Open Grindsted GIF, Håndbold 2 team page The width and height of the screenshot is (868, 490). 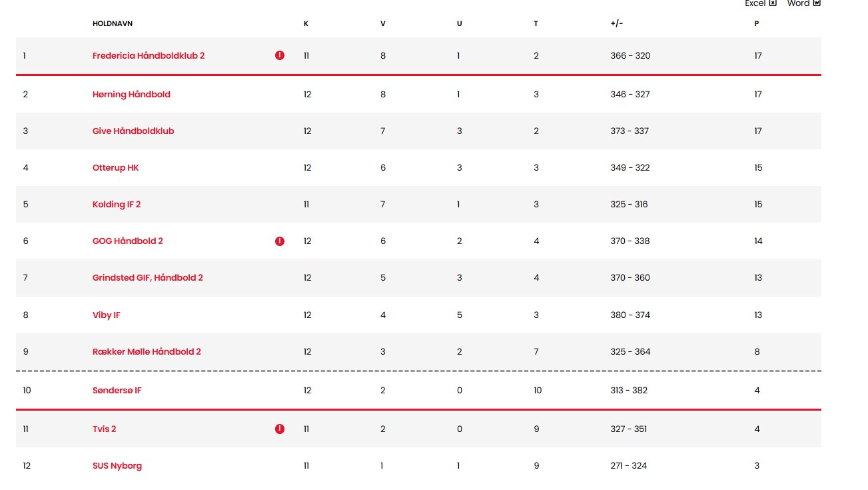[x=148, y=278]
